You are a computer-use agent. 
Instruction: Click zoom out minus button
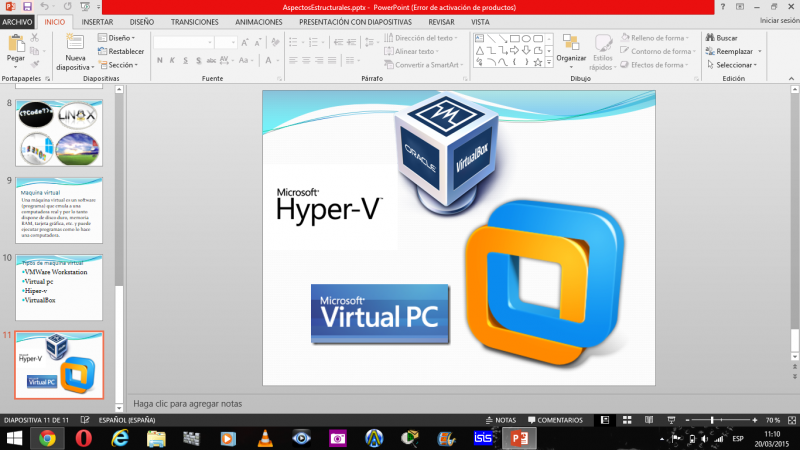687,420
